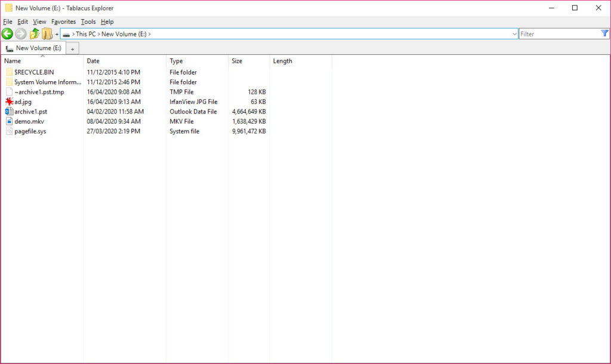Sort by the Date column header
Screen dimensions: 611x364
point(125,61)
